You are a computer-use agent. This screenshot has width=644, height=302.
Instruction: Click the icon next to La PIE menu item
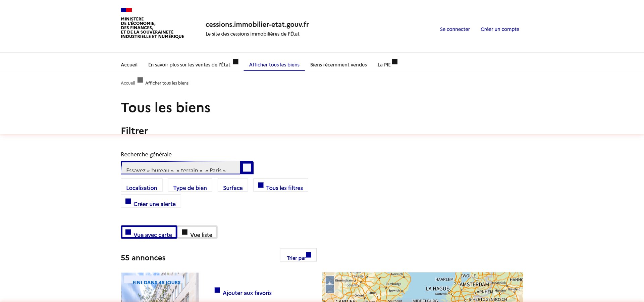tap(395, 62)
